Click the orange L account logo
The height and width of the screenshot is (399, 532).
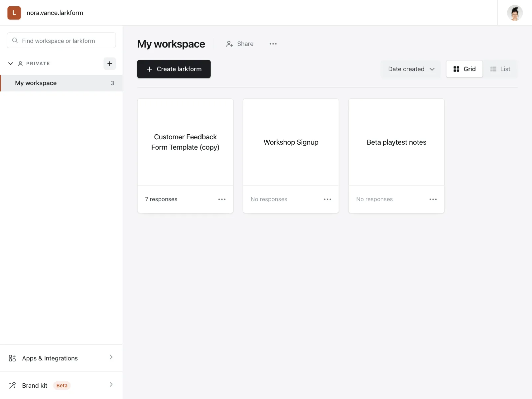14,13
